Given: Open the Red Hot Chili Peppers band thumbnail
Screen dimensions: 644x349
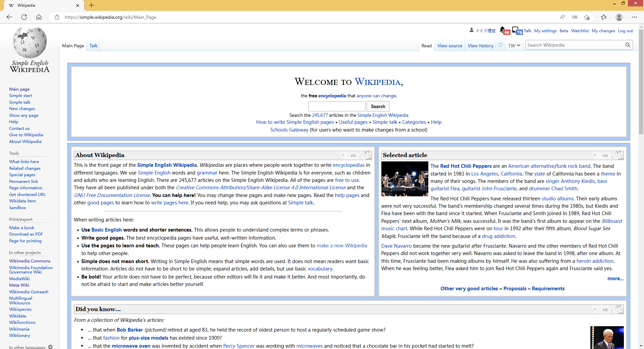Looking at the screenshot, I should tap(405, 179).
